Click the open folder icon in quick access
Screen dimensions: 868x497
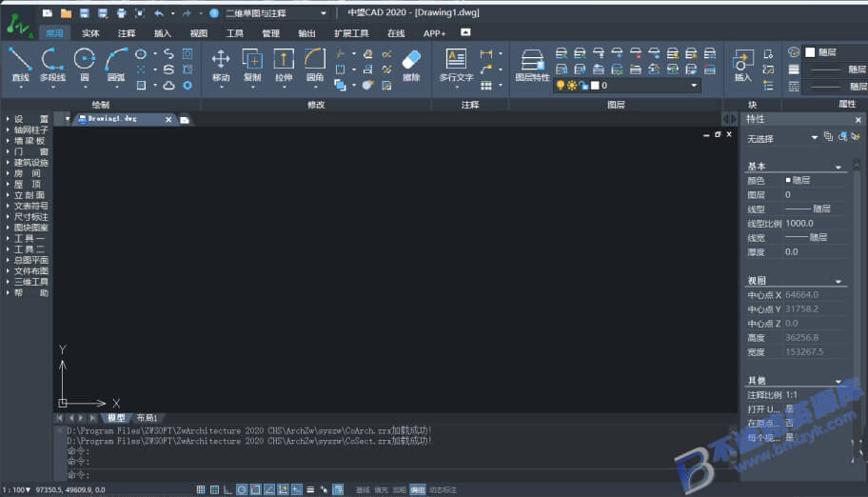(x=66, y=12)
